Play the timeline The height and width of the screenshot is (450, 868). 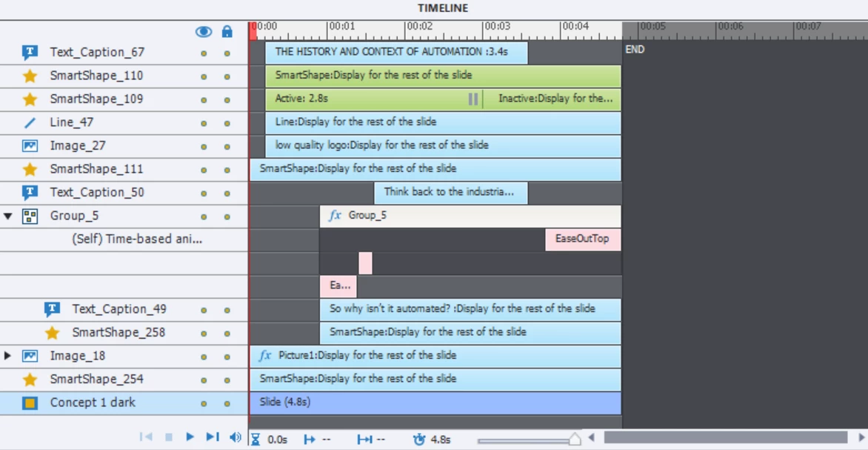point(190,437)
